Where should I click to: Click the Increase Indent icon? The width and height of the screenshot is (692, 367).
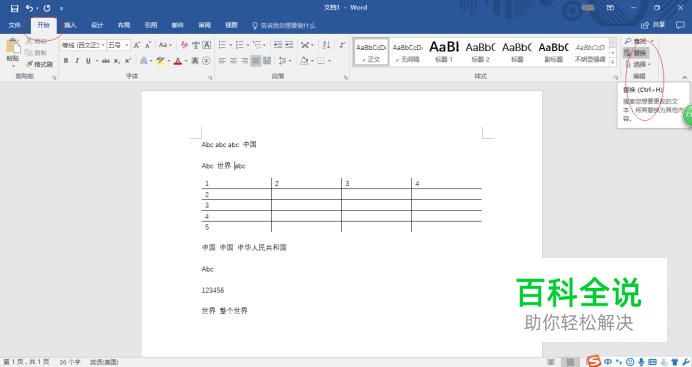pyautogui.click(x=289, y=45)
